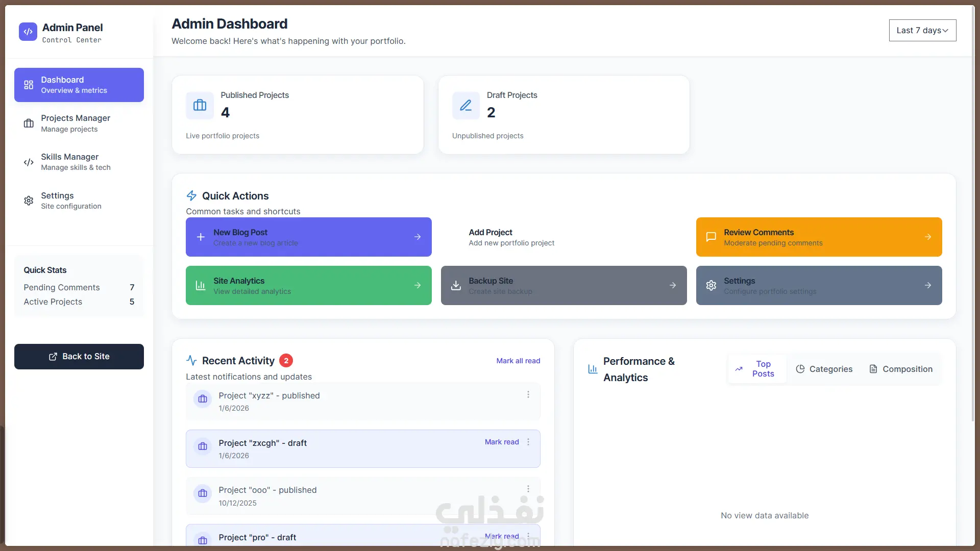This screenshot has height=551, width=980.
Task: Click the red unread notifications badge
Action: tap(286, 361)
